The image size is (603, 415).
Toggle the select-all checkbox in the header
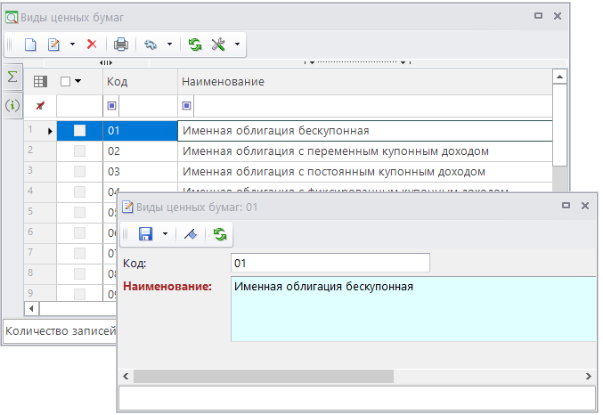[66, 81]
